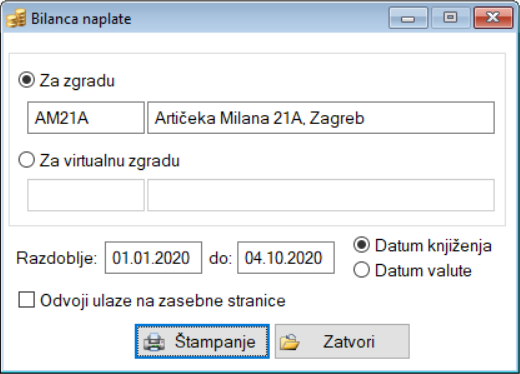Click the empty virtual building code field
Screen dimensions: 520x374
[86, 195]
